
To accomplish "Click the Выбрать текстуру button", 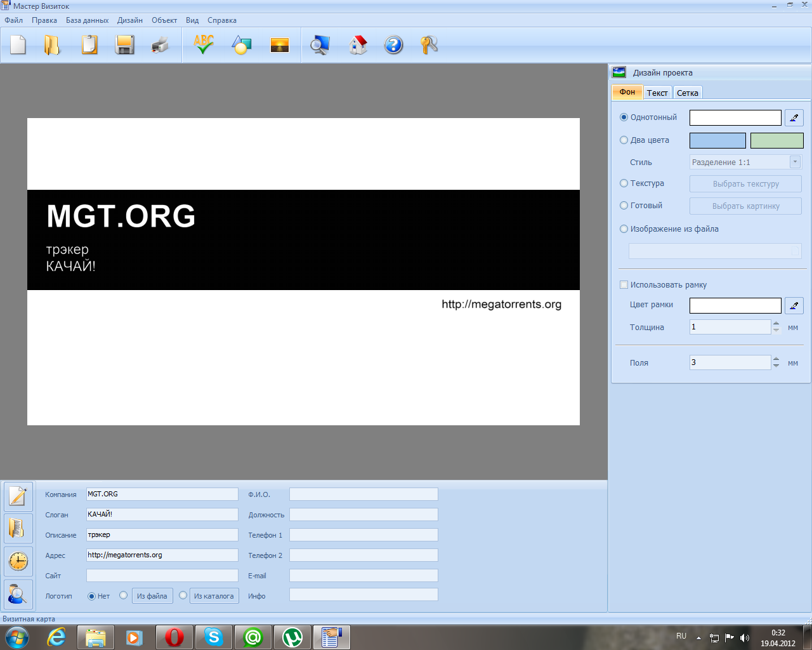I will [x=745, y=184].
